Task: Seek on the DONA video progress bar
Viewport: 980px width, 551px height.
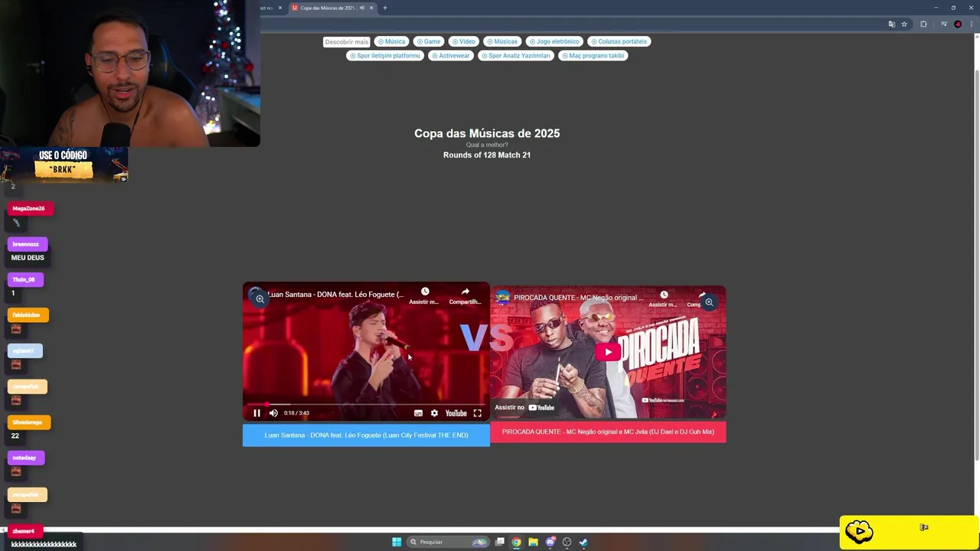Action: (x=366, y=403)
